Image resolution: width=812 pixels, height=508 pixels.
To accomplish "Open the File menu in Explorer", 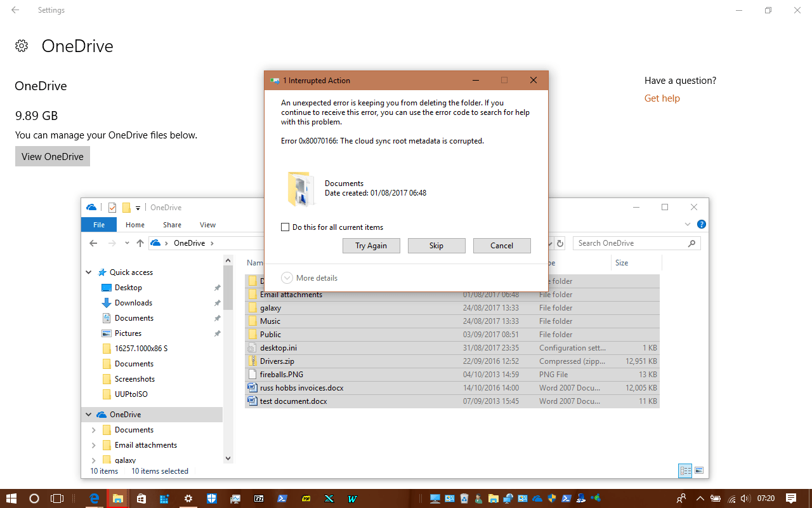I will click(x=98, y=224).
